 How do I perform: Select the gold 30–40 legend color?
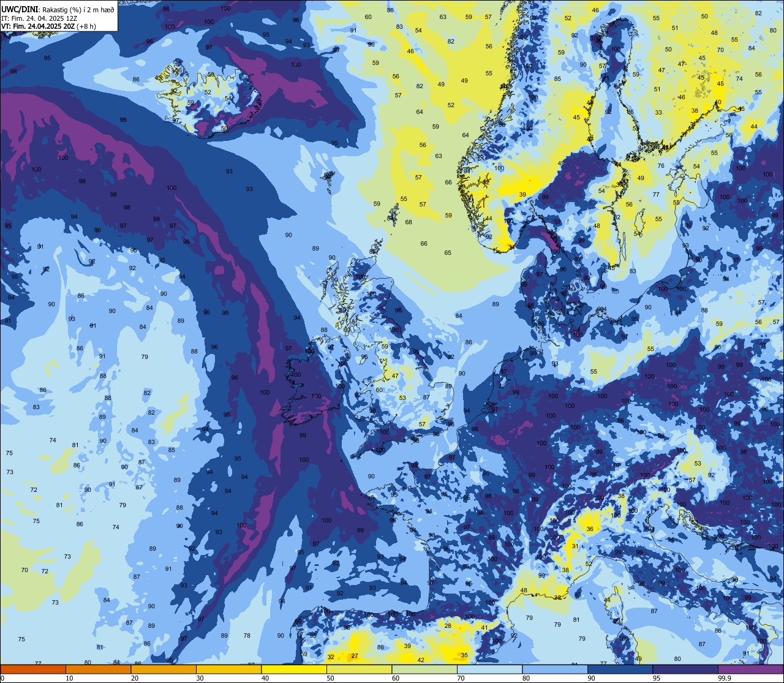pyautogui.click(x=228, y=669)
